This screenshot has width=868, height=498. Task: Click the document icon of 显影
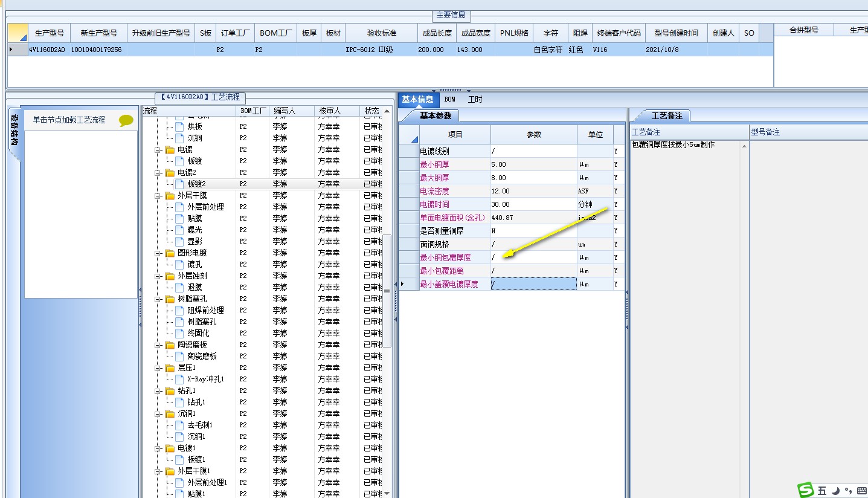(179, 242)
